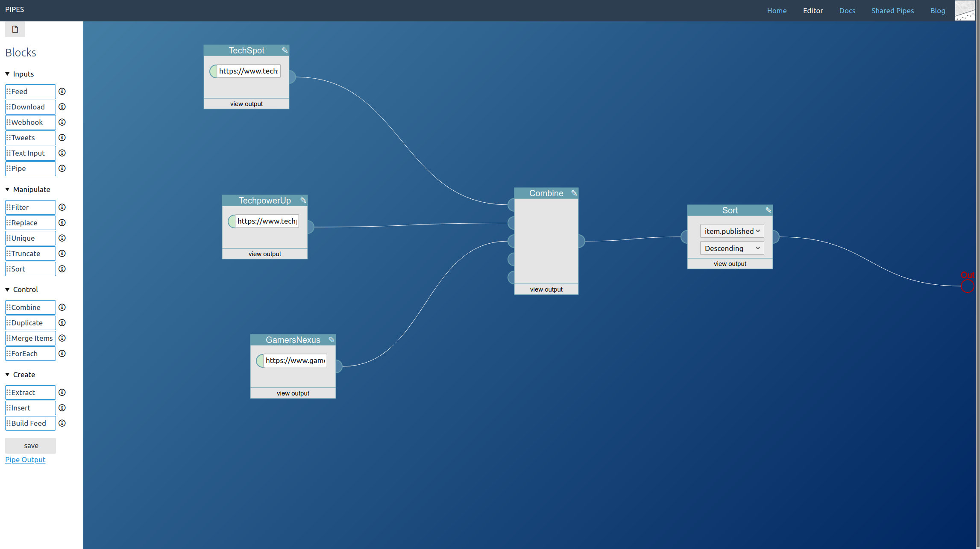Click the GamersNexus feed URL field
The height and width of the screenshot is (549, 980).
pos(295,360)
